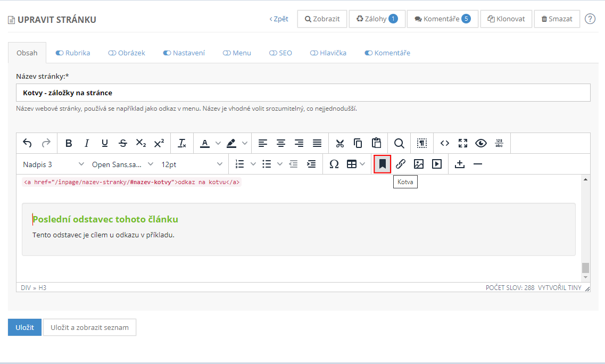This screenshot has width=605, height=364.
Task: Insert a special character with the Omega icon
Action: tap(334, 164)
